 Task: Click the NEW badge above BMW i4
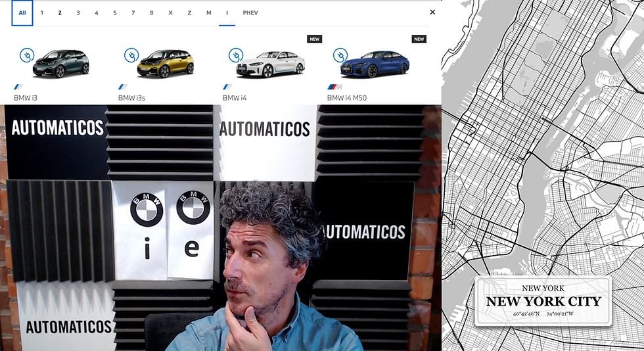315,39
